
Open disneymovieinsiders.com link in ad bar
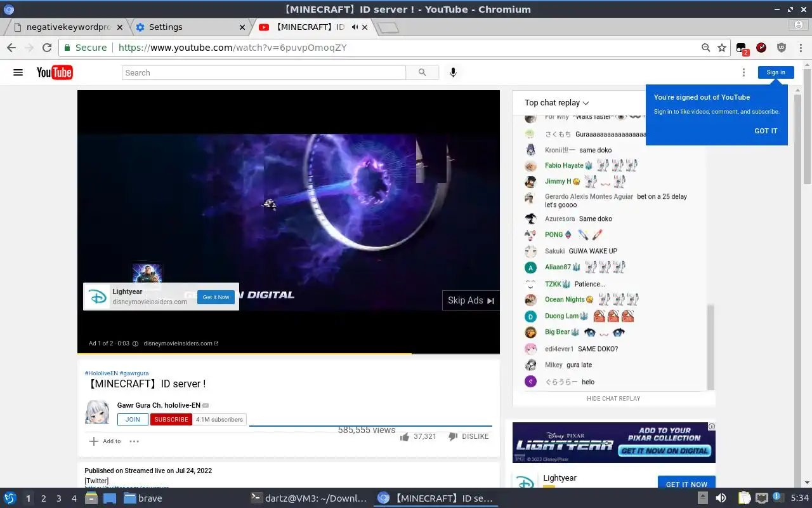(x=181, y=344)
